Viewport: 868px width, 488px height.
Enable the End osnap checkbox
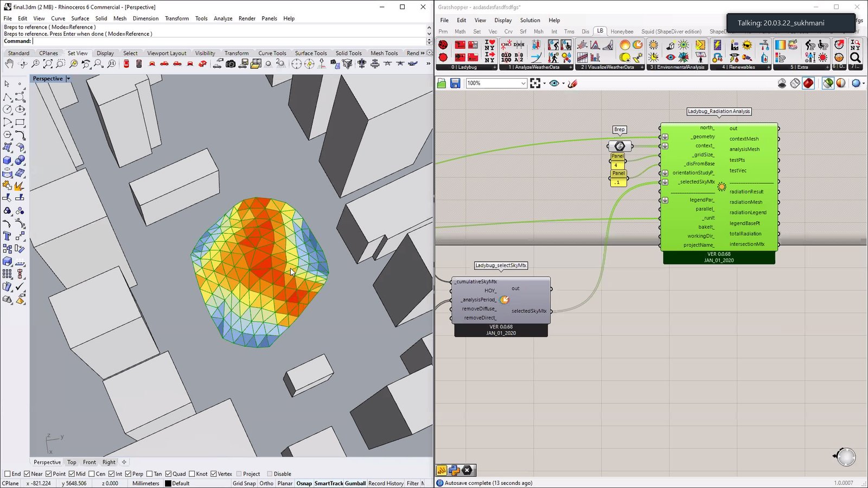click(8, 474)
